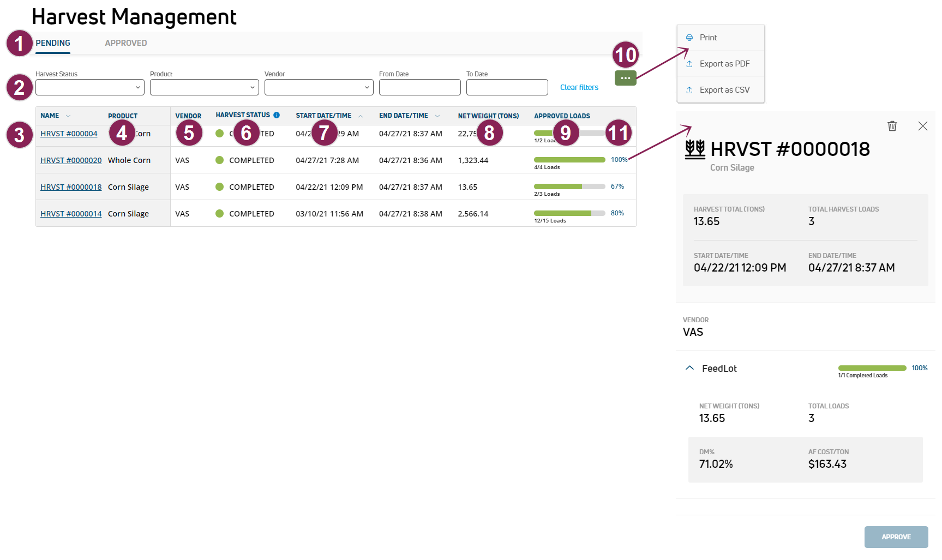This screenshot has height=560, width=942.
Task: Open the HRVST #0000020 harvest link
Action: tap(71, 160)
